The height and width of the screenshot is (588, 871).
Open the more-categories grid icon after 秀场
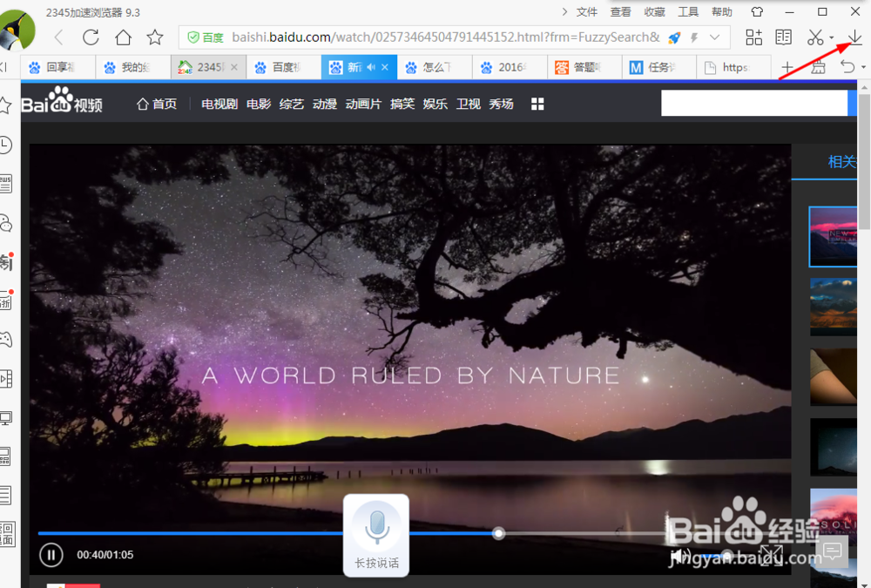[x=537, y=104]
